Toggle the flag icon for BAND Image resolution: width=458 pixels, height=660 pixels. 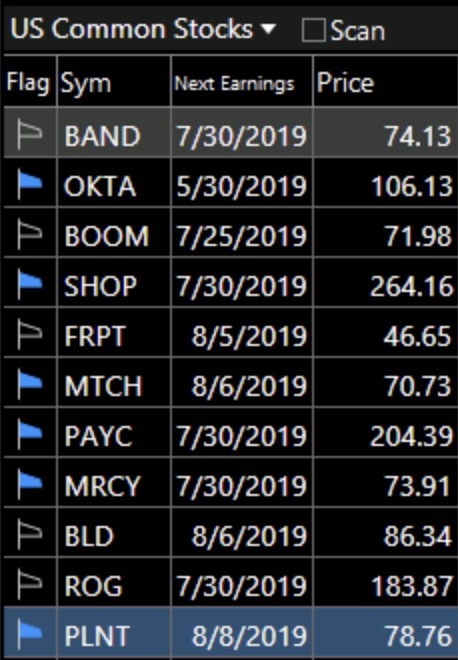[x=29, y=134]
